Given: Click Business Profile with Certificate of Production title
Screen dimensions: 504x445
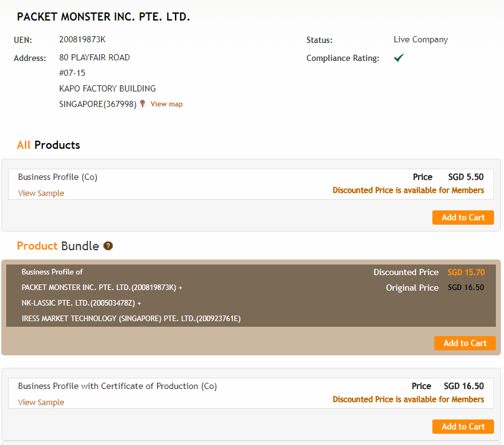Looking at the screenshot, I should [117, 386].
